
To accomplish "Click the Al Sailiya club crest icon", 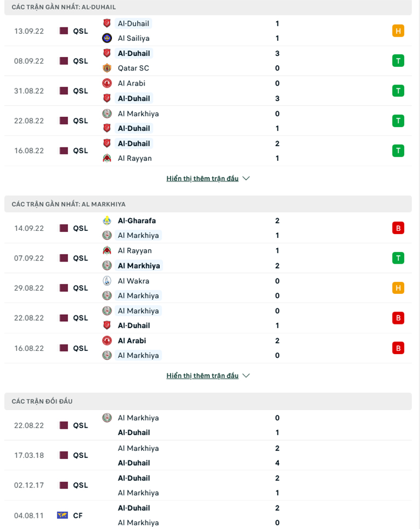I will pyautogui.click(x=107, y=38).
